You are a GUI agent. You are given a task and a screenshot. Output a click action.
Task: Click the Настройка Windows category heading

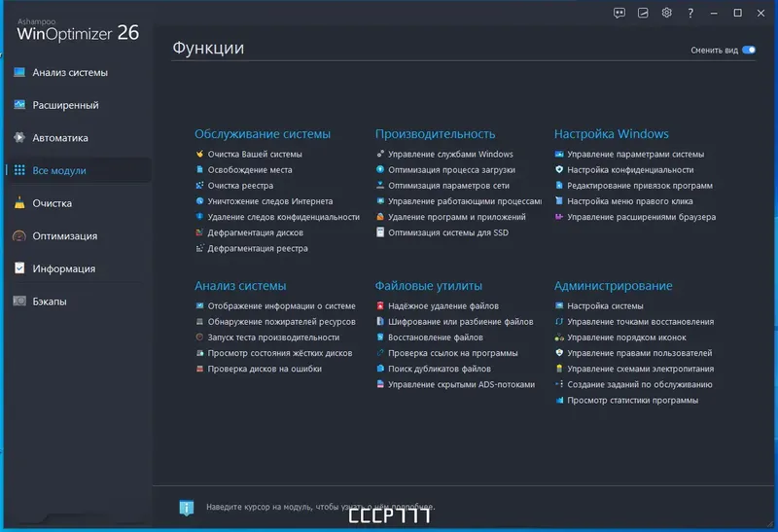[612, 134]
